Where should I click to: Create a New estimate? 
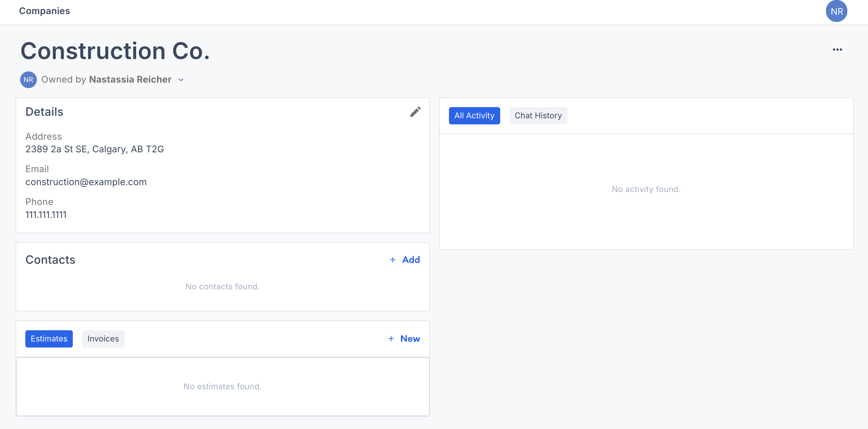tap(404, 339)
